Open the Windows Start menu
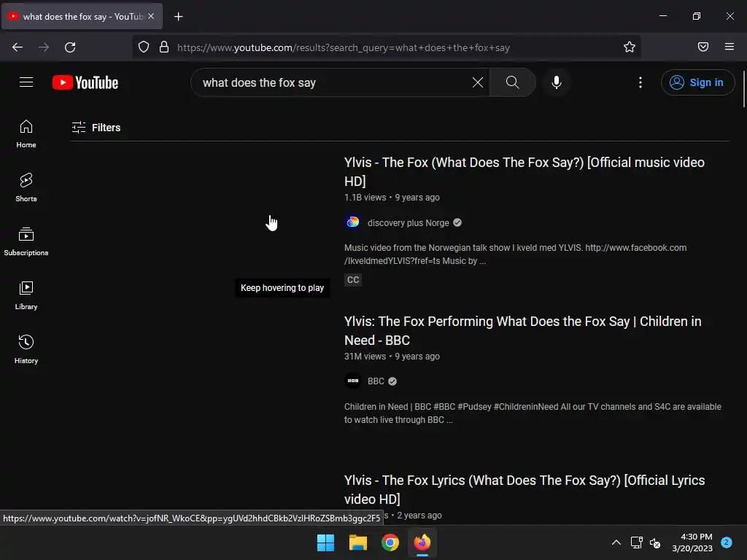 point(326,542)
